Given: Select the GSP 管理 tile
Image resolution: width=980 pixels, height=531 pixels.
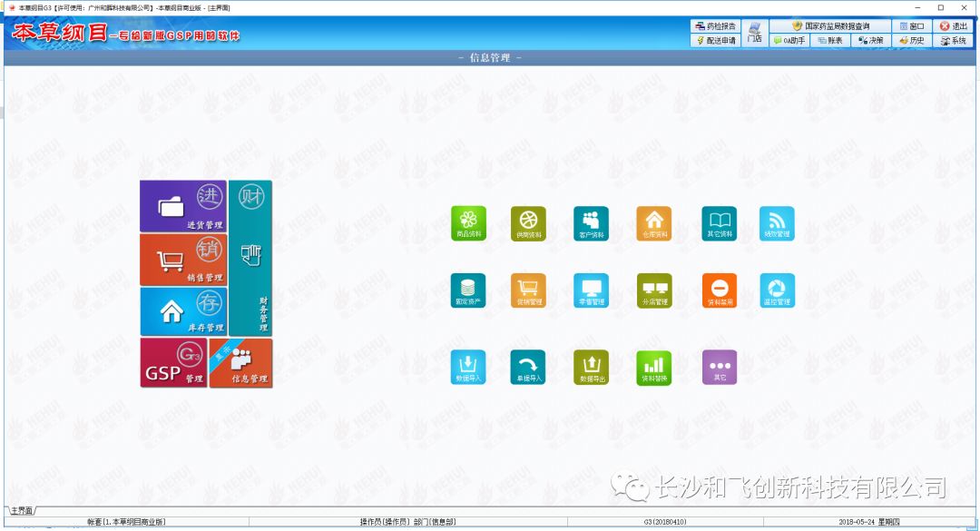Looking at the screenshot, I should 173,363.
